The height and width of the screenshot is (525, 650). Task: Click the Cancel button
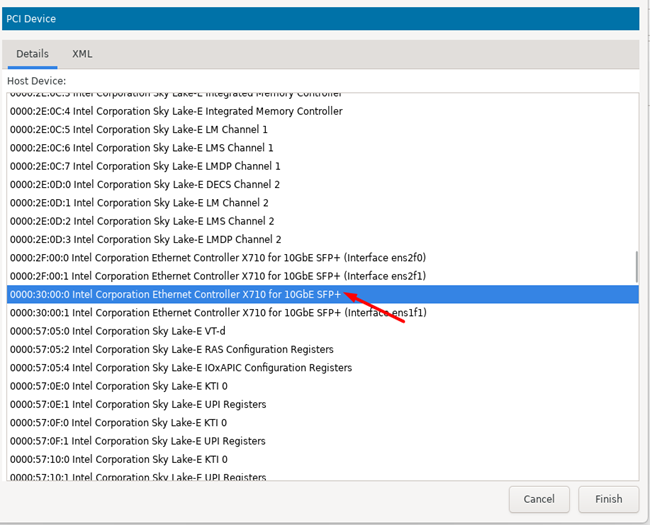pyautogui.click(x=539, y=499)
